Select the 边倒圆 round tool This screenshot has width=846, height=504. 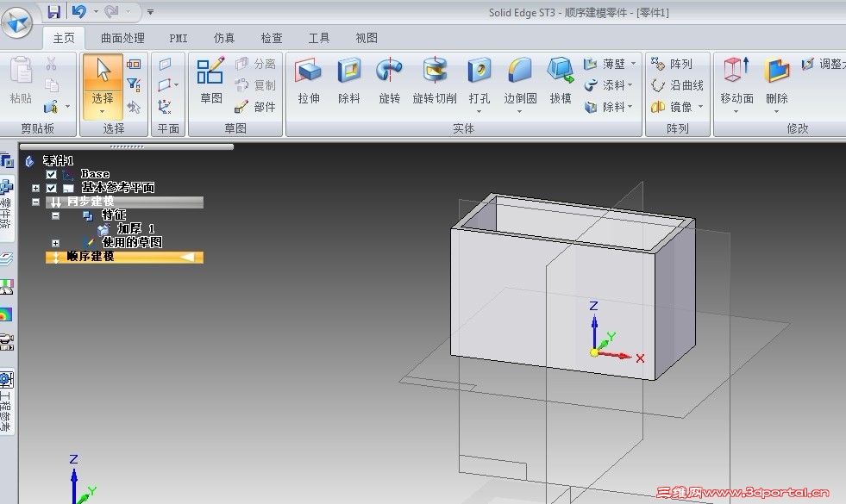(x=520, y=80)
